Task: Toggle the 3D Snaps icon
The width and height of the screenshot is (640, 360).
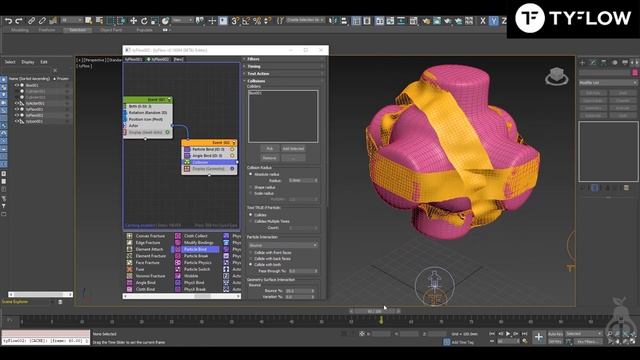Action: [235, 20]
